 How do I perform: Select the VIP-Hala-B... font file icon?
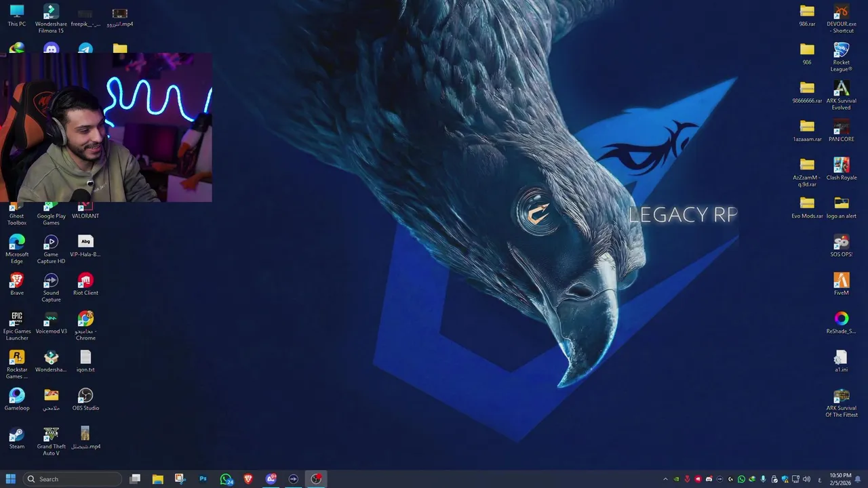(x=85, y=246)
